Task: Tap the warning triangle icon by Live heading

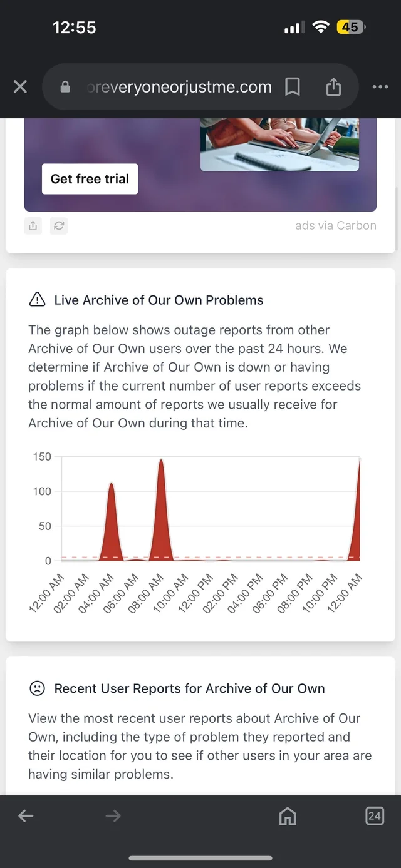Action: 38,300
